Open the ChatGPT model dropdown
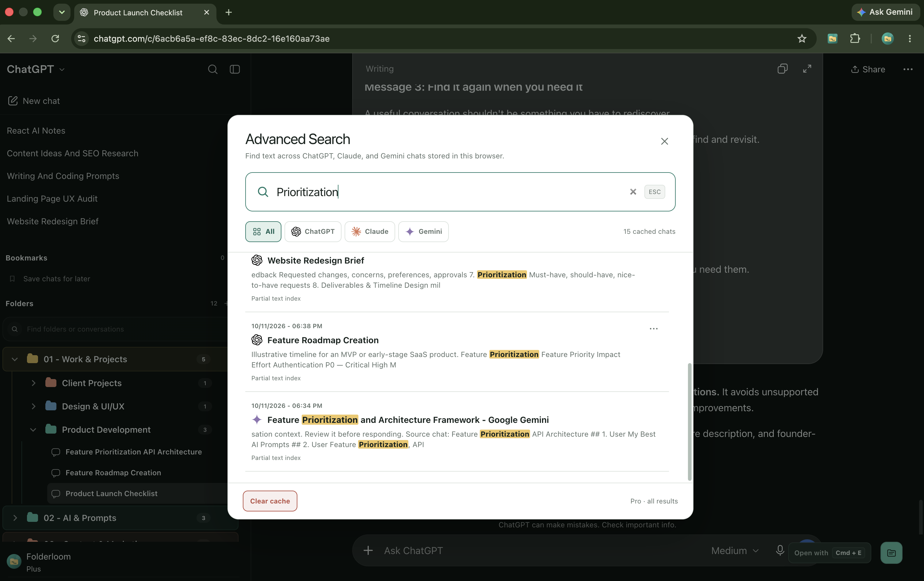This screenshot has height=581, width=924. click(36, 70)
